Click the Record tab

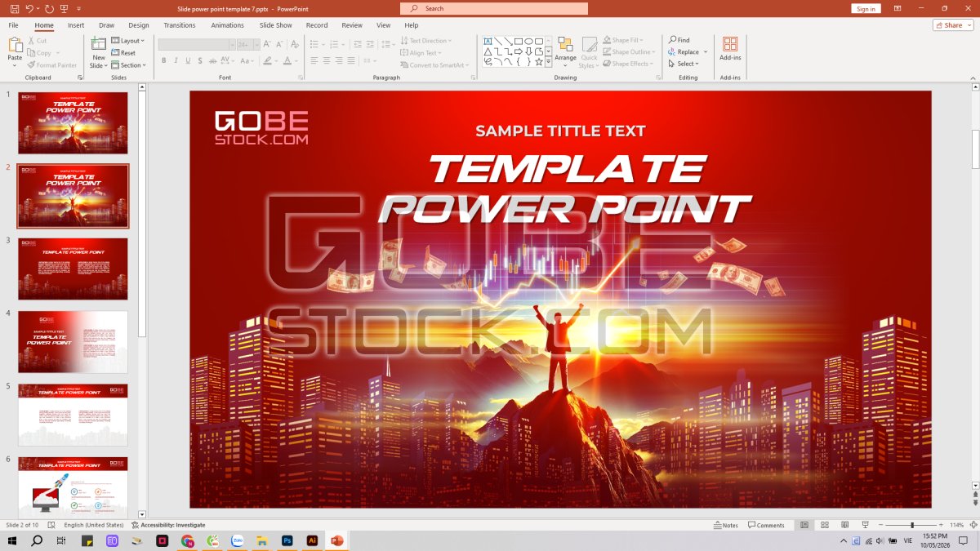pos(317,25)
